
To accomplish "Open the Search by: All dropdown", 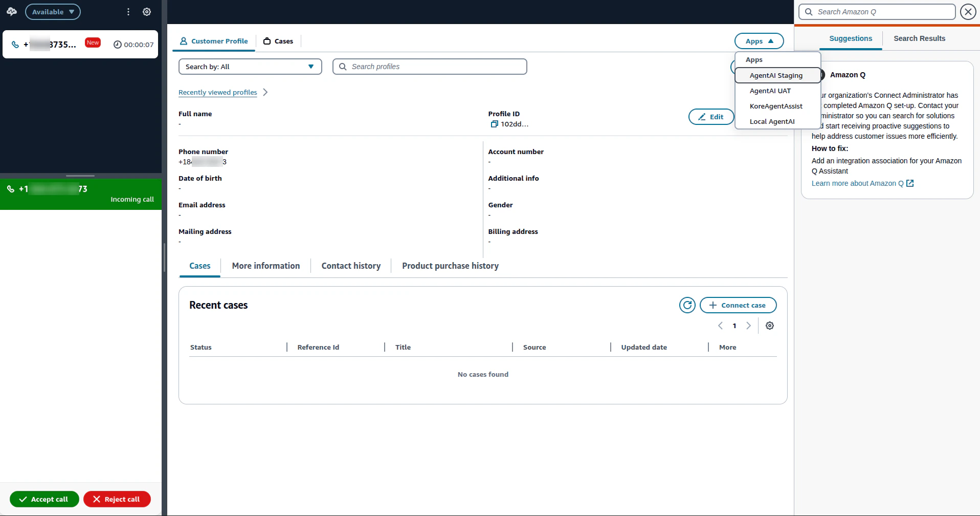I will click(250, 67).
